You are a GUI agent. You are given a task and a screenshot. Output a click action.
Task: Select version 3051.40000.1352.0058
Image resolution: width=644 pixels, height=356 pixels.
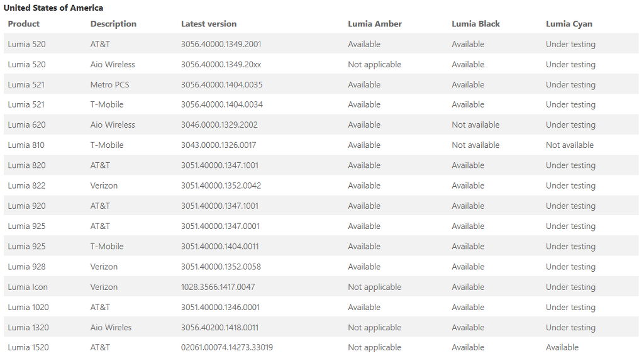click(x=221, y=267)
